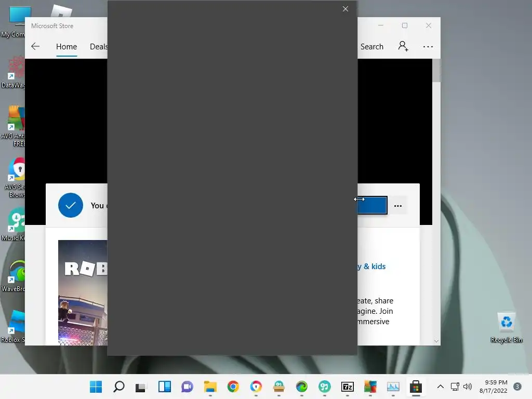Open the graph monitor taskbar app
532x399 pixels.
(393, 387)
